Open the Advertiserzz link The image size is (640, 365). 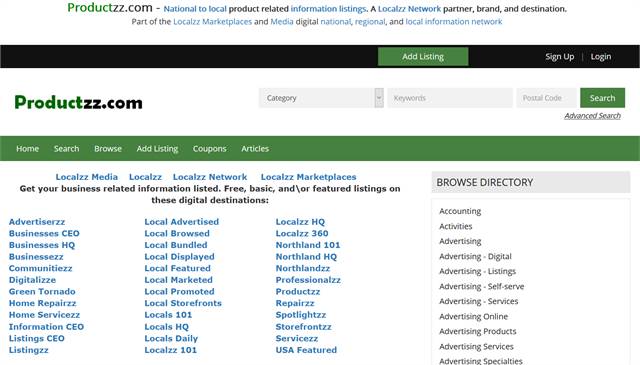click(x=37, y=222)
